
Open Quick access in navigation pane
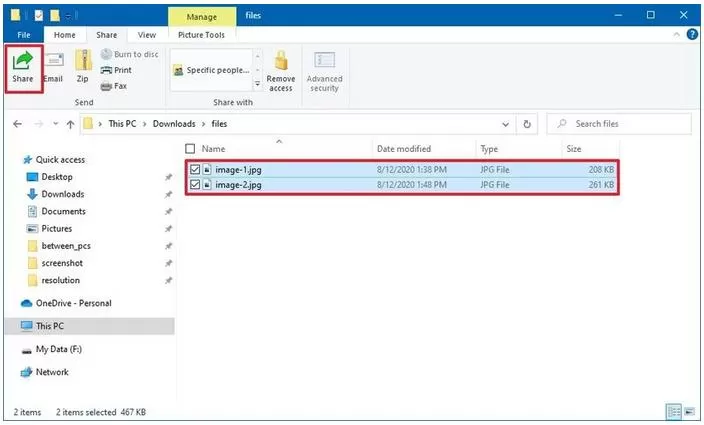[60, 160]
